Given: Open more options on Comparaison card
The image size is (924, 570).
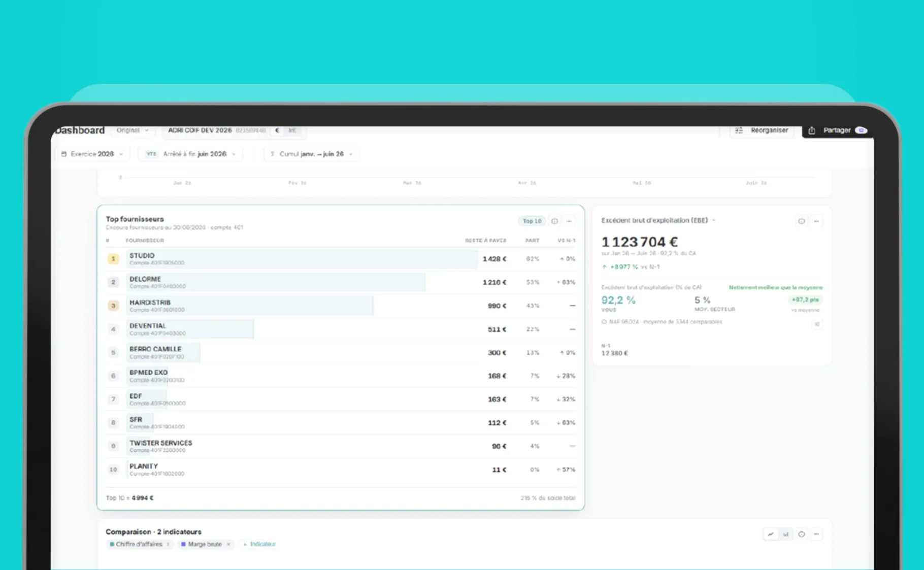Looking at the screenshot, I should pyautogui.click(x=816, y=534).
